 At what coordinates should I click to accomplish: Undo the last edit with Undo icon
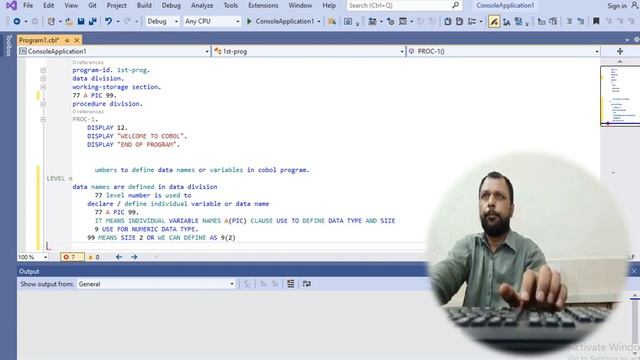(x=108, y=21)
